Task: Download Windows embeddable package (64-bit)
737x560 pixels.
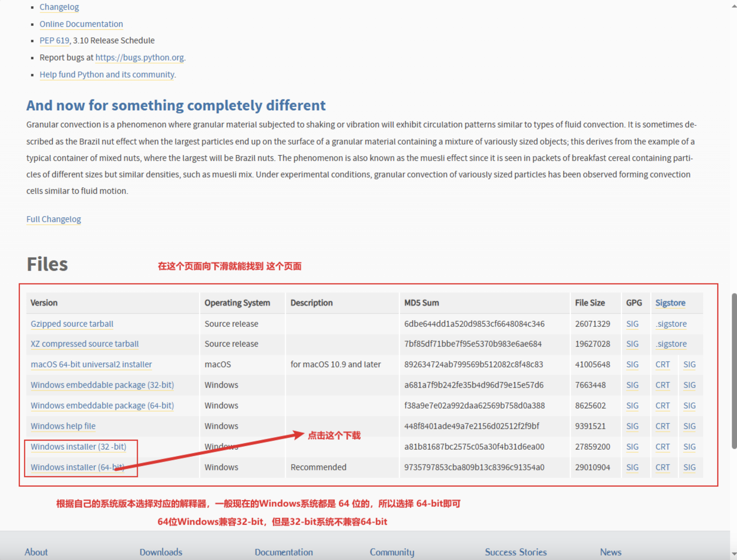Action: click(x=102, y=406)
